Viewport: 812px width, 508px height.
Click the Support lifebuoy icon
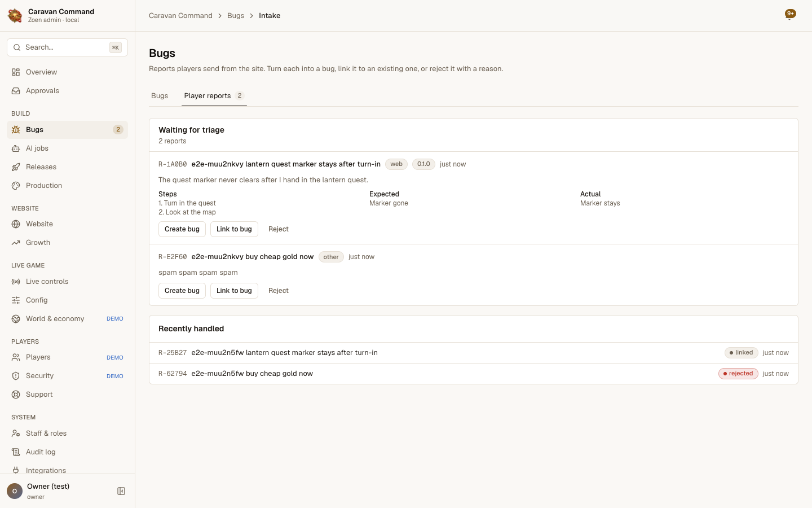pos(16,394)
